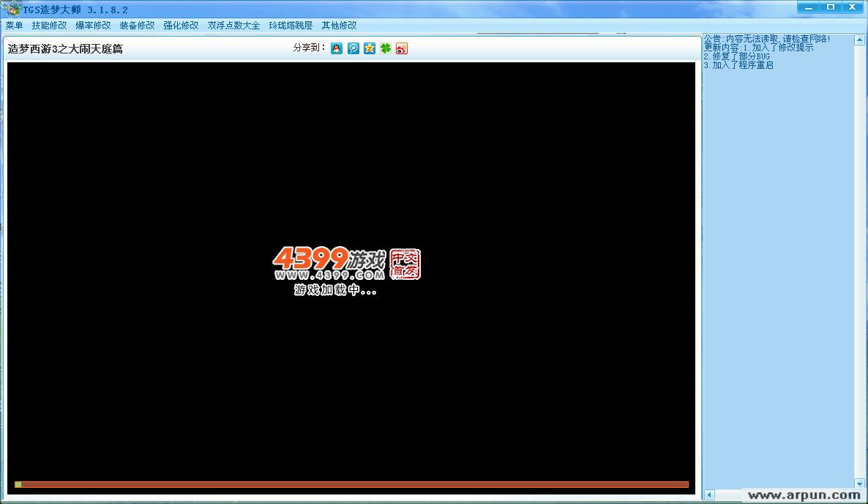Click the 分享到 label
Viewport: 868px width, 504px height.
[x=309, y=48]
